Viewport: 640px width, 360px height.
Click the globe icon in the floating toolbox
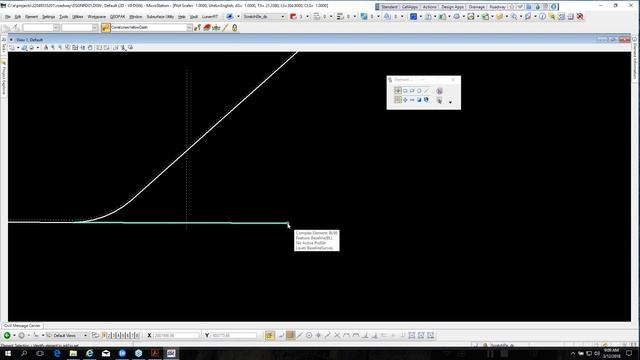click(x=426, y=100)
